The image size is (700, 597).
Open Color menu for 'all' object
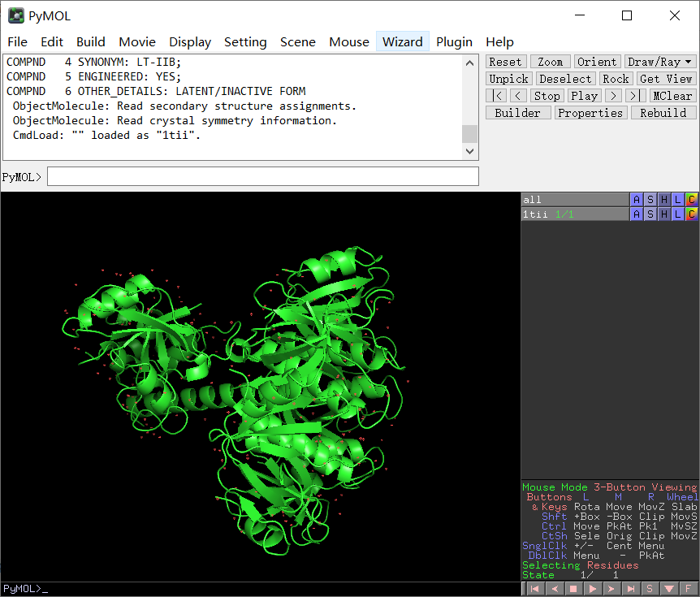(x=692, y=200)
